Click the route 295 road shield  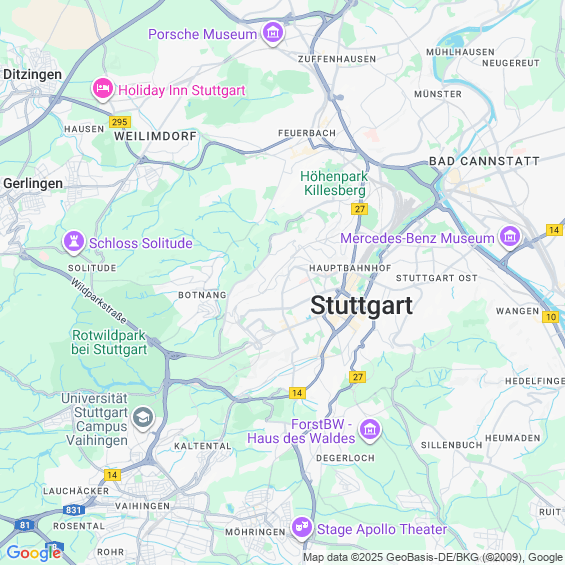[120, 122]
